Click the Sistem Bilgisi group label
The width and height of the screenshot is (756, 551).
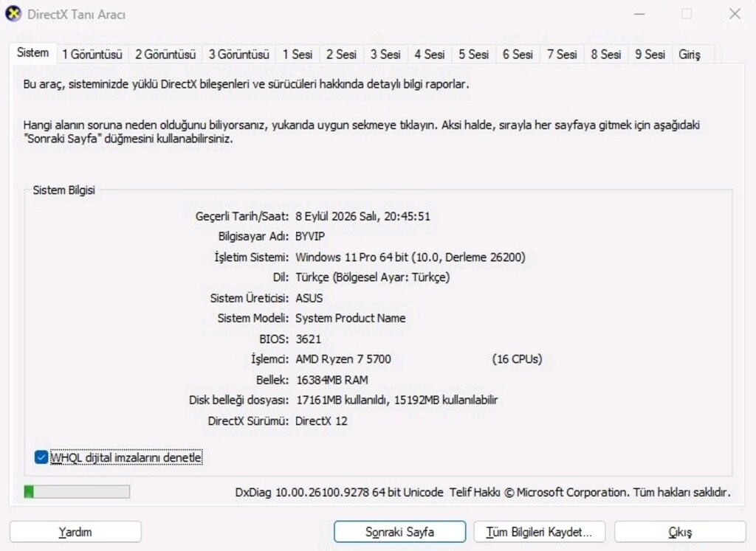click(x=63, y=190)
